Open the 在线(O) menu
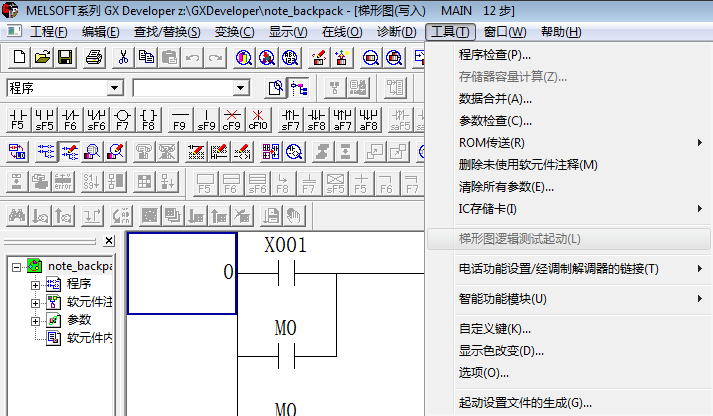Image resolution: width=713 pixels, height=416 pixels. tap(342, 32)
